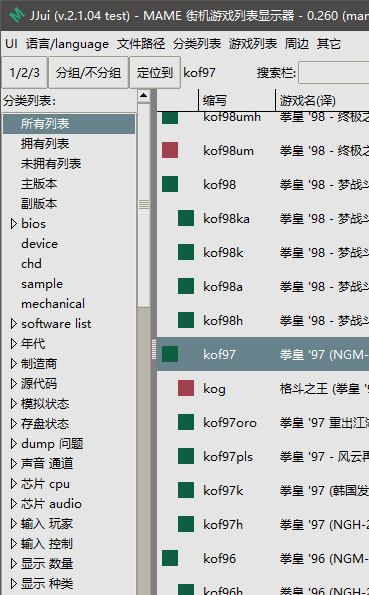The width and height of the screenshot is (369, 595).
Task: Click the green status square beside kof98a
Action: (x=186, y=286)
